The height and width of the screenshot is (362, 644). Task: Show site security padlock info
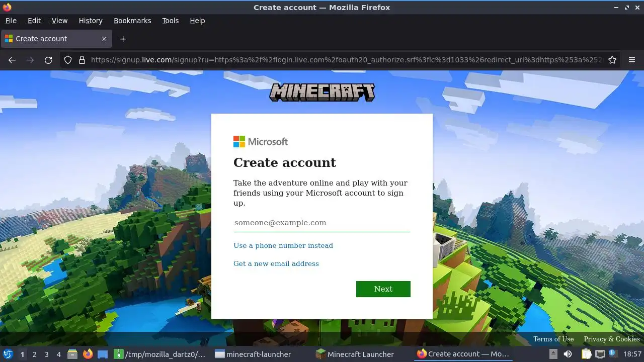coord(82,60)
